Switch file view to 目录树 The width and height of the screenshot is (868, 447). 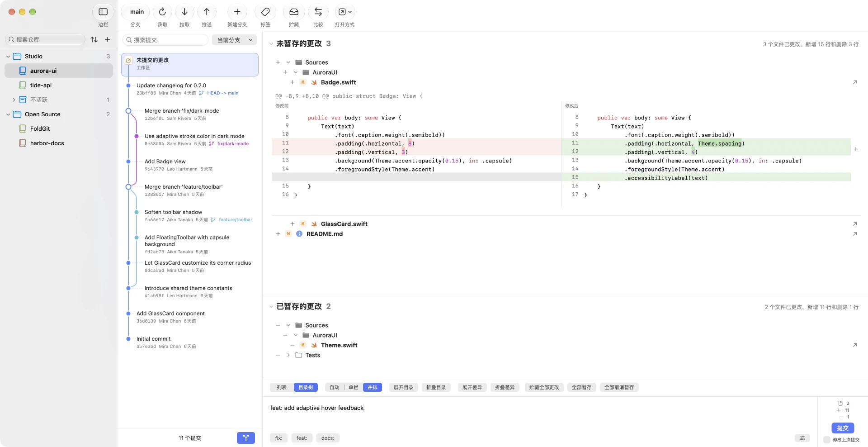point(306,387)
